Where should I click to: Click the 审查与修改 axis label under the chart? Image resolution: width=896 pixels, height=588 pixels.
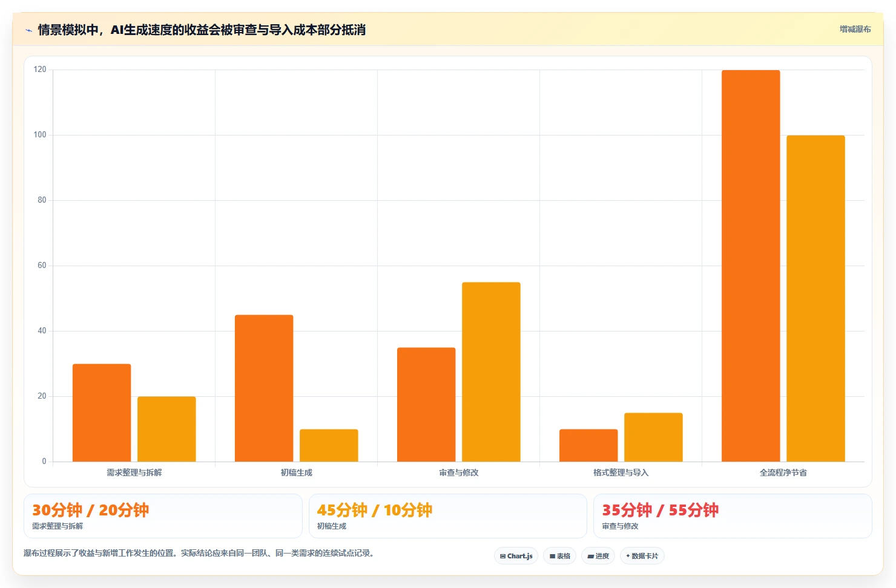coord(459,472)
